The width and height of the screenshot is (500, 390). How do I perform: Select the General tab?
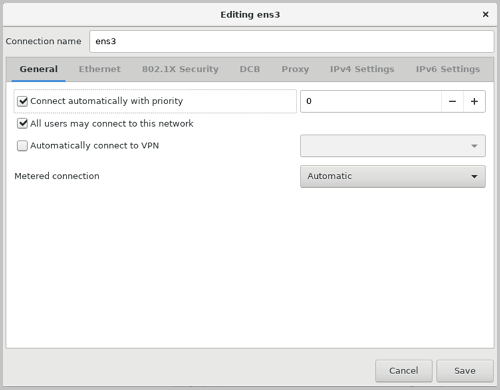tap(39, 69)
